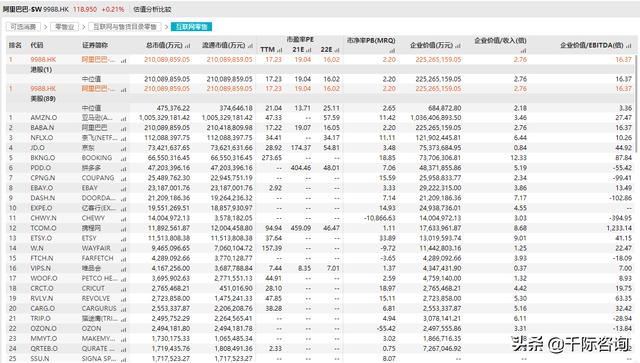Select the QRTEB.O code cell
This screenshot has height=363, width=640.
click(44, 349)
